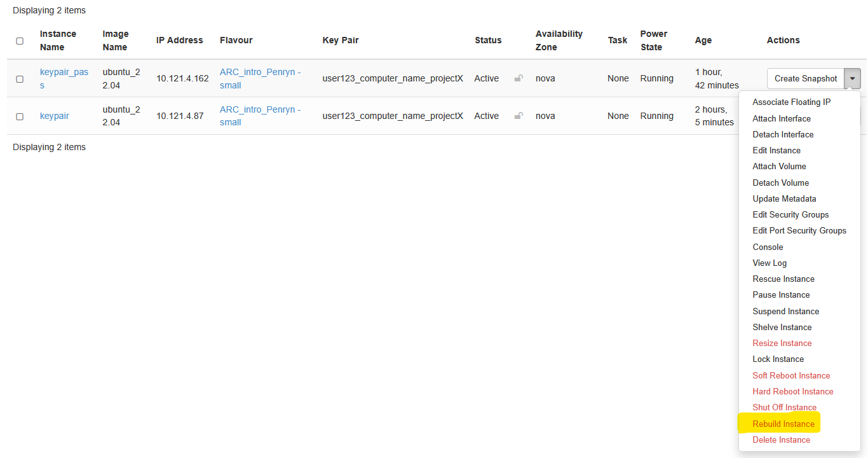This screenshot has height=458, width=868.
Task: Choose Pause Instance
Action: 781,295
